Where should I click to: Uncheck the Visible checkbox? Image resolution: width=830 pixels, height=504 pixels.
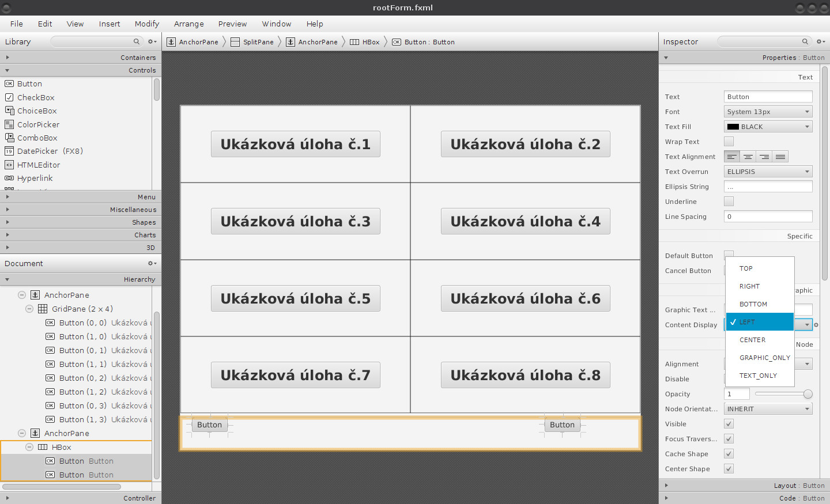[x=729, y=423]
